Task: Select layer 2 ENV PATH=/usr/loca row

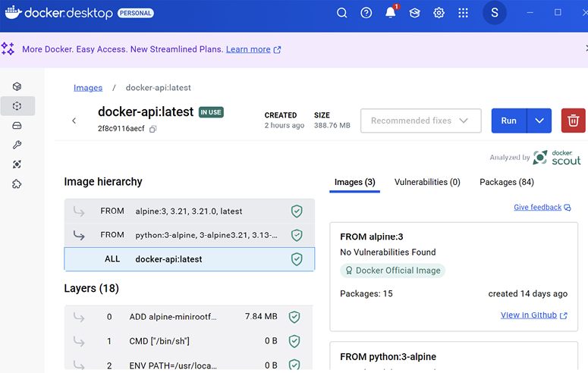Action: 189,365
